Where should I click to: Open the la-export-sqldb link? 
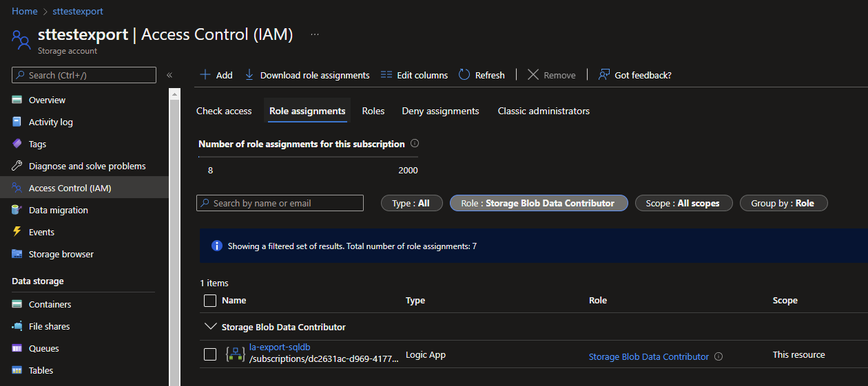(x=280, y=347)
